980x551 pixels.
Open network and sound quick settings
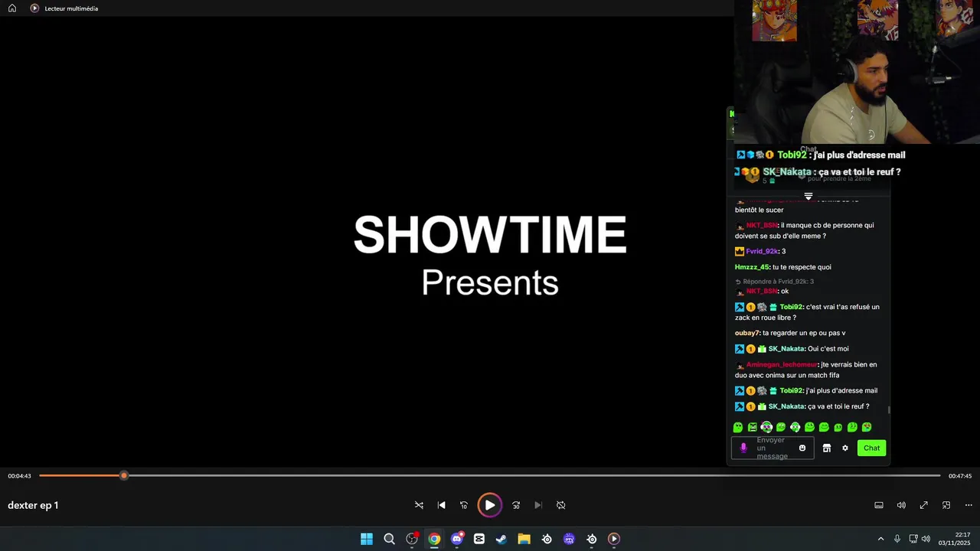click(x=920, y=539)
